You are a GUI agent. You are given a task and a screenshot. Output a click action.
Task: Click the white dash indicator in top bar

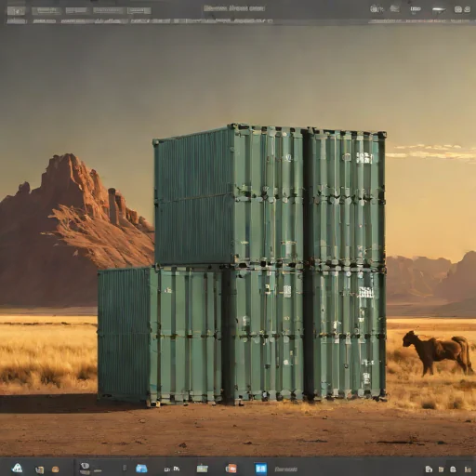tap(440, 9)
